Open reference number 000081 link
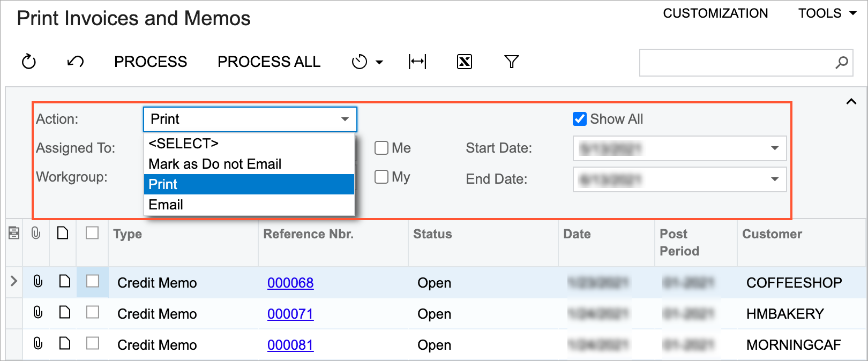The width and height of the screenshot is (868, 361). click(290, 345)
